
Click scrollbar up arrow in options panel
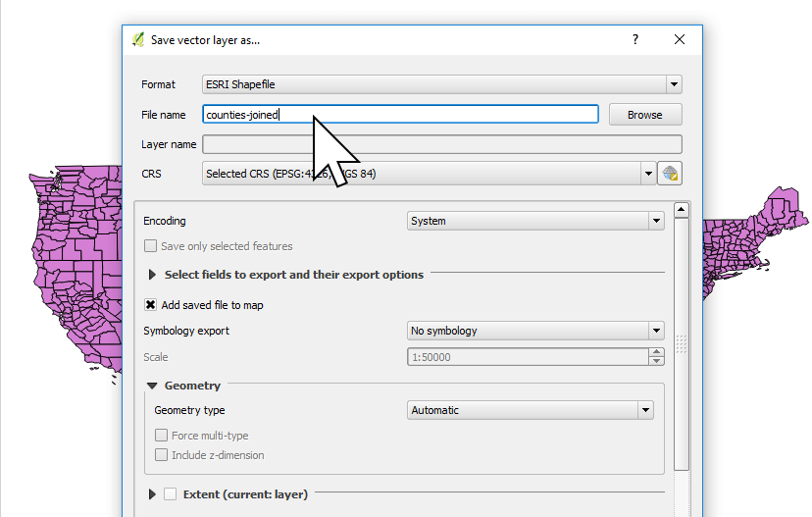click(682, 210)
